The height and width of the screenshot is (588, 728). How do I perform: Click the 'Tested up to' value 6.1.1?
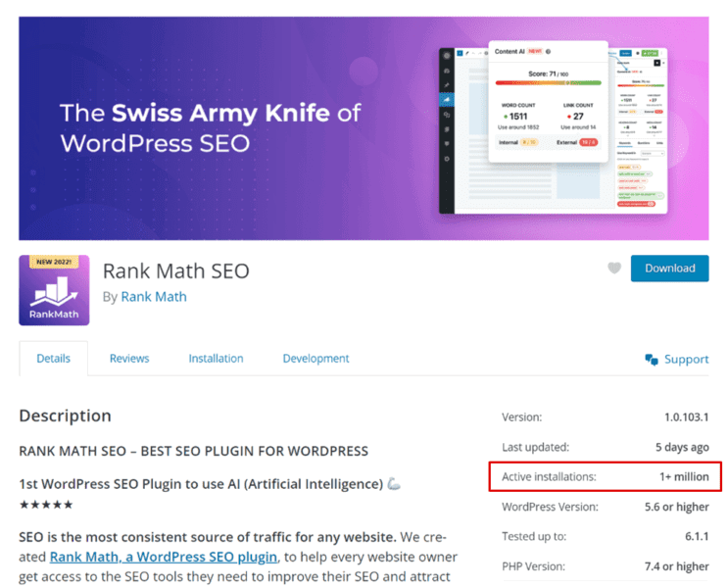coord(697,536)
